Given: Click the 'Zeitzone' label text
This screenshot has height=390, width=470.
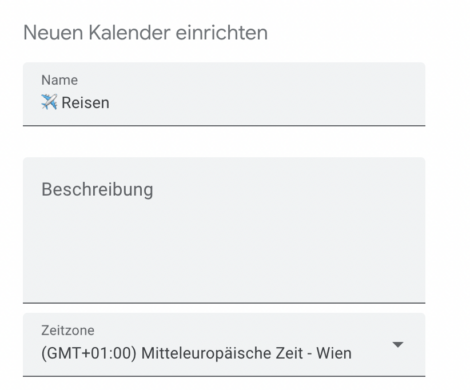Looking at the screenshot, I should coord(68,330).
